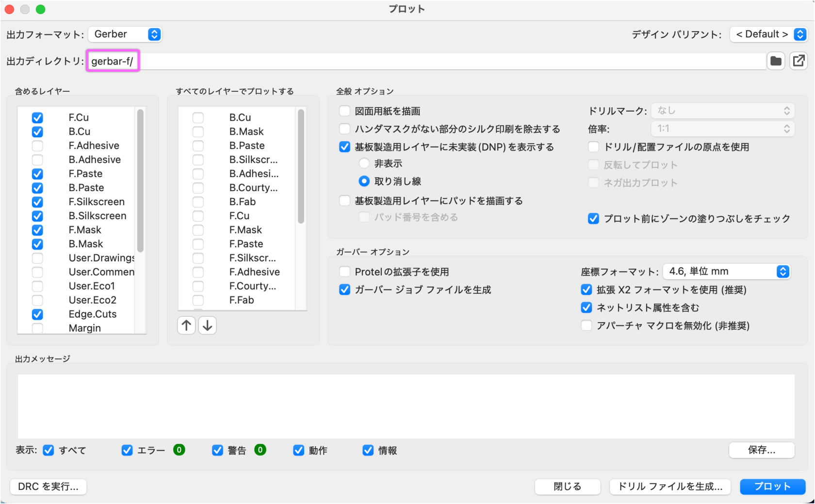This screenshot has height=504, width=815.
Task: Select the 取り消し線 radio button
Action: [x=364, y=181]
